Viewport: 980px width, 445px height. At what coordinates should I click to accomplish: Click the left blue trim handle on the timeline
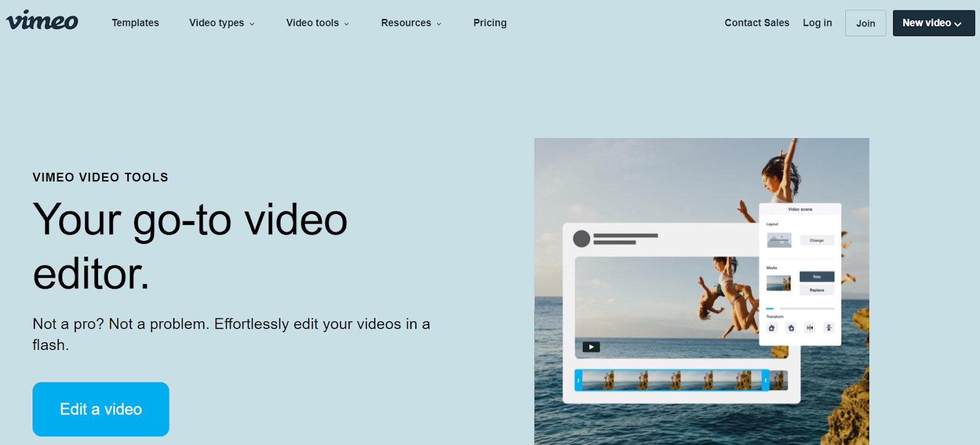click(x=578, y=380)
